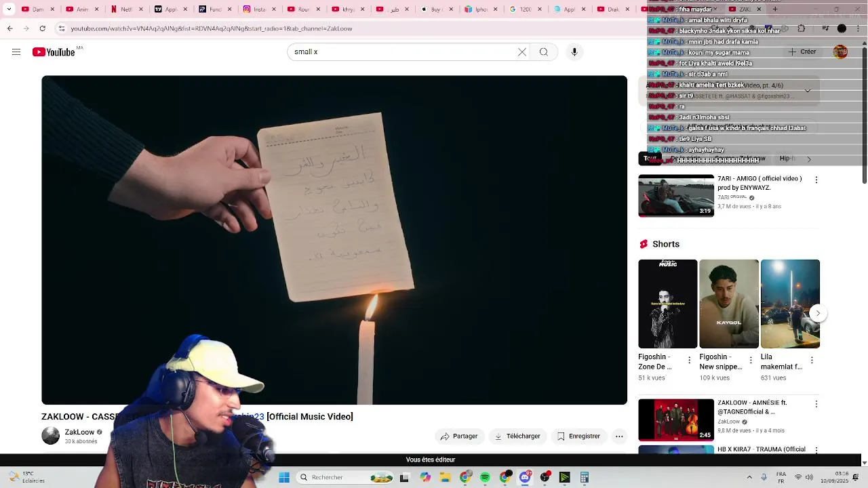Close the Netflix browser tab
Image resolution: width=868 pixels, height=488 pixels.
[x=141, y=9]
